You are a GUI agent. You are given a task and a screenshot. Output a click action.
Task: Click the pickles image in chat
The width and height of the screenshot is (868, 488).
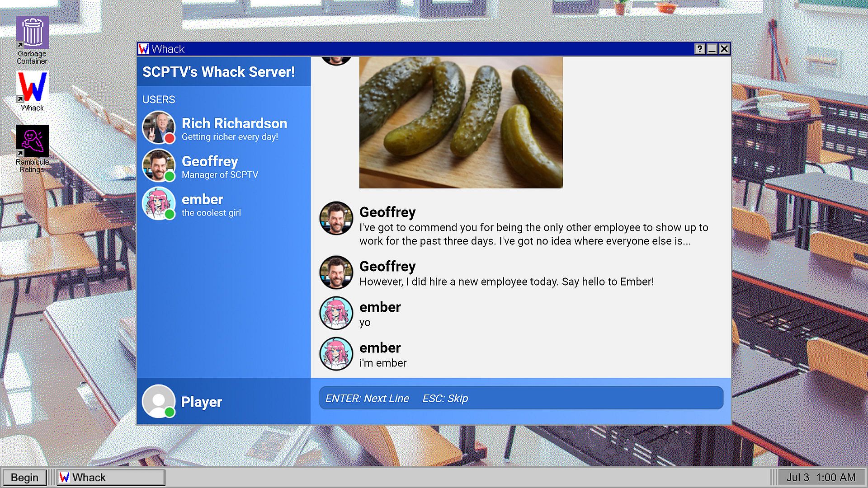[461, 122]
